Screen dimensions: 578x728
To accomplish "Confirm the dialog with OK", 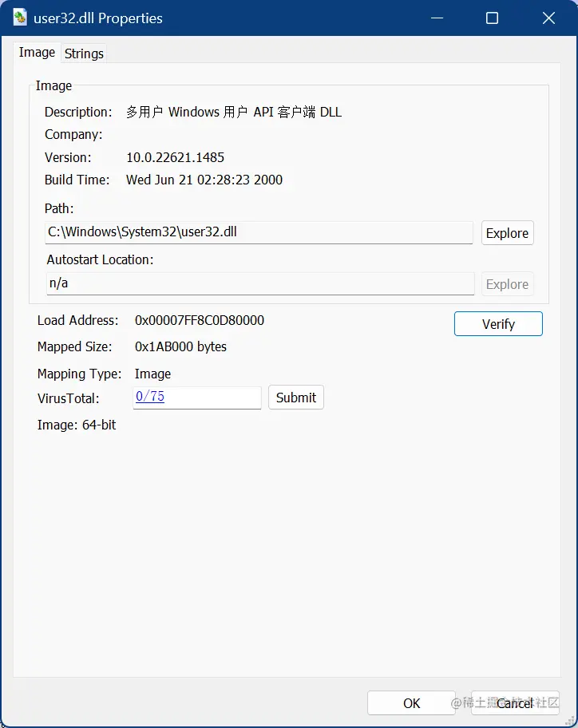I will [411, 703].
